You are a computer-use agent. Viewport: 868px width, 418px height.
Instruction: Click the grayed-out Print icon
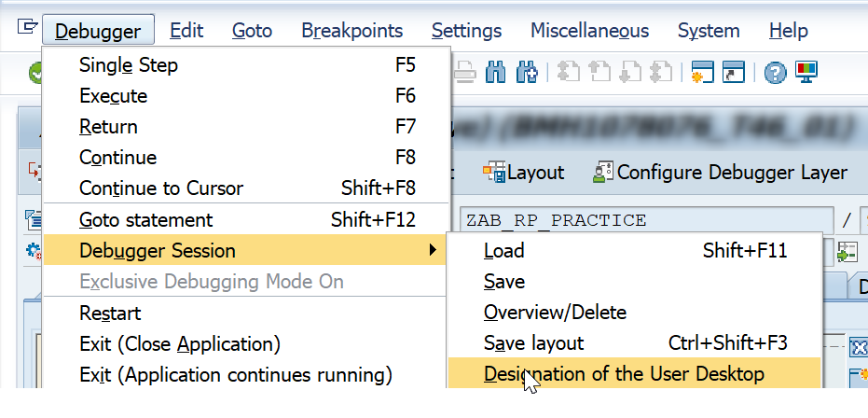[x=467, y=73]
